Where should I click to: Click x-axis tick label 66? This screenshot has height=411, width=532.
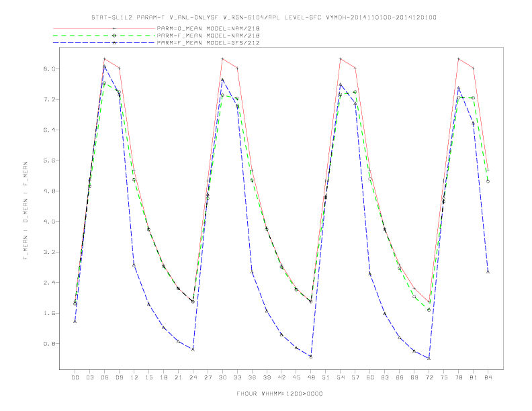[400, 377]
